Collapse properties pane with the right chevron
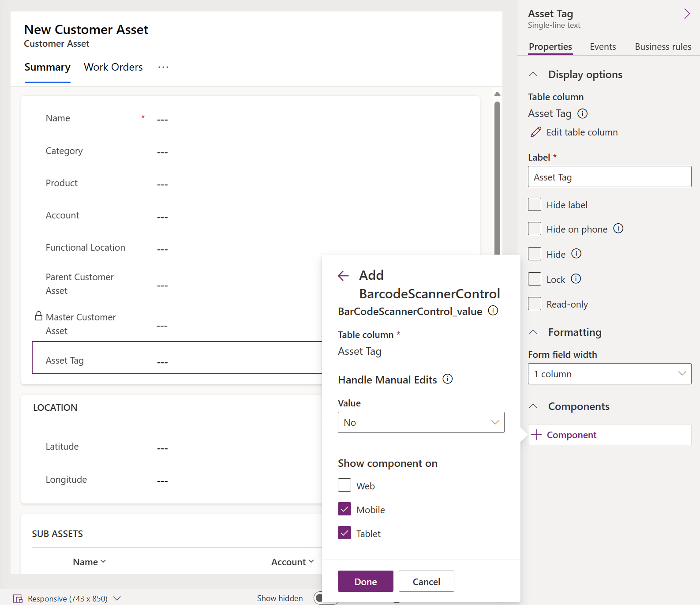The image size is (700, 605). click(x=687, y=14)
